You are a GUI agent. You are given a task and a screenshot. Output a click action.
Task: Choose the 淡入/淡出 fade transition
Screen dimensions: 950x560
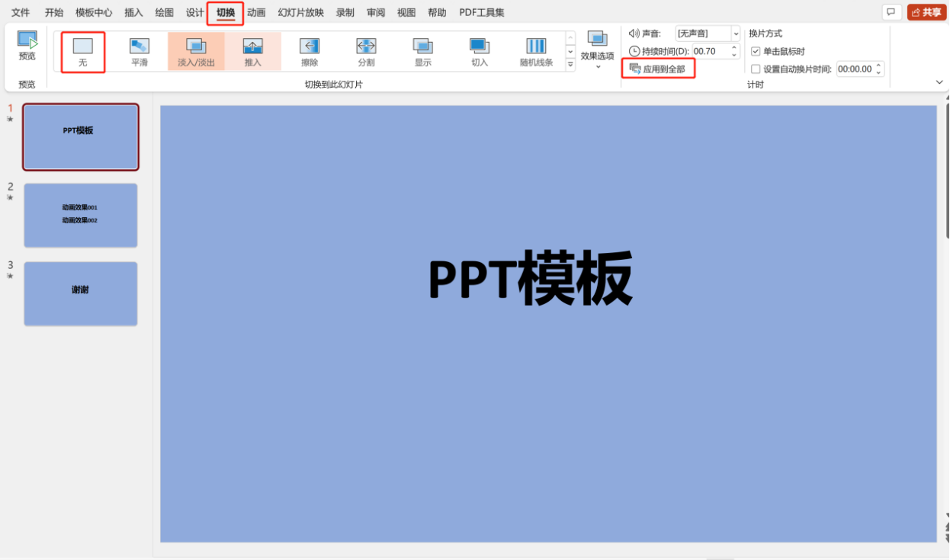(x=197, y=52)
